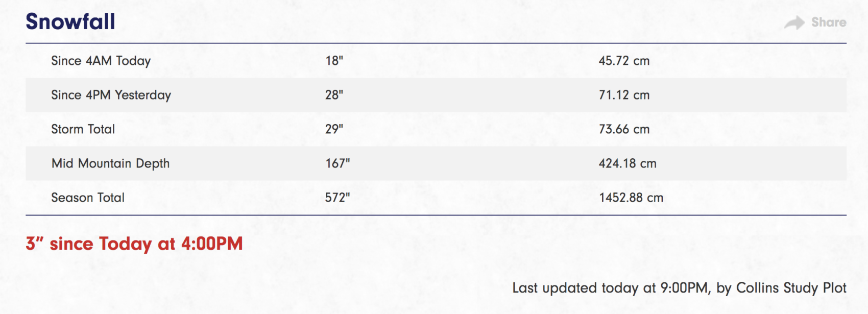Viewport: 868px width, 314px height.
Task: Click the 18" inches value
Action: click(334, 61)
